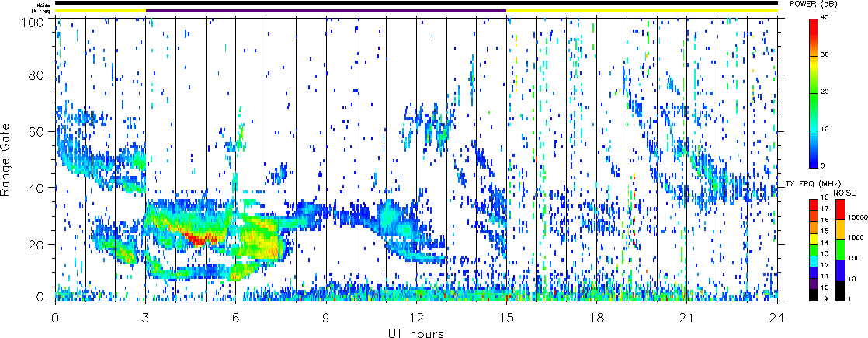Image resolution: width=868 pixels, height=338 pixels.
Task: Click the 13 label on the TX FRQ legend
Action: point(824,253)
